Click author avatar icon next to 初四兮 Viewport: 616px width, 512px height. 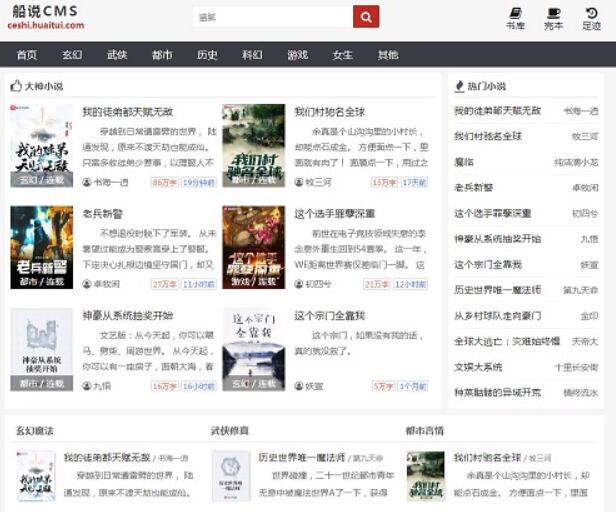[299, 284]
